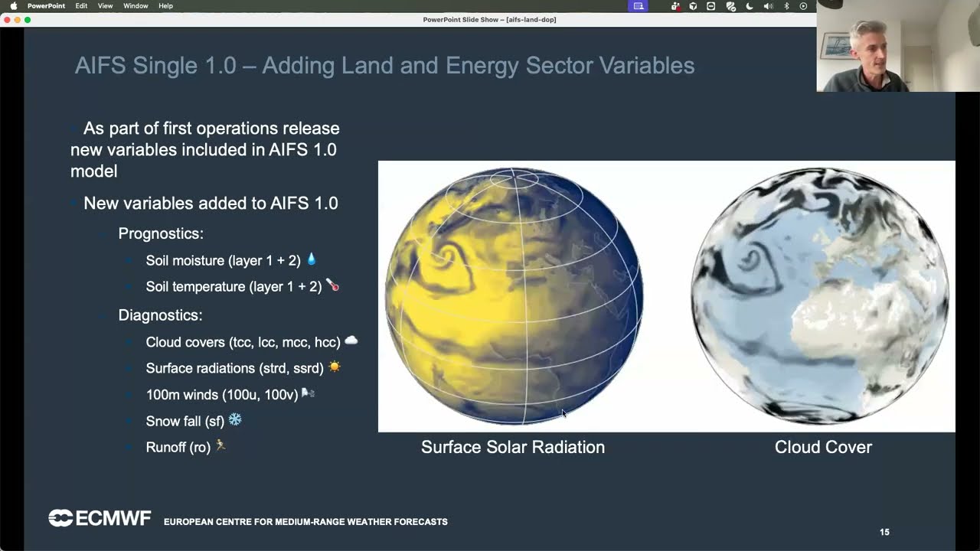Click the window title 'PowerPoint Slide Show – [aifs-land-dop]'
This screenshot has height=551, width=980.
coord(489,20)
